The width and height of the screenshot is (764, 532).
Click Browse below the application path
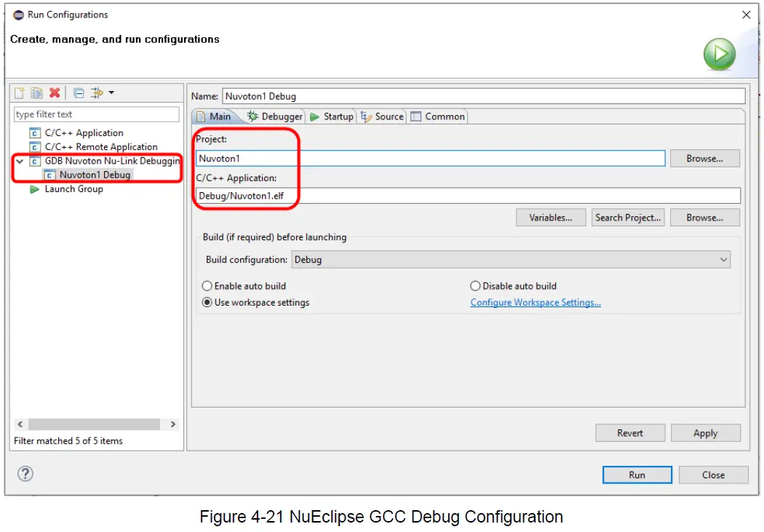(704, 218)
